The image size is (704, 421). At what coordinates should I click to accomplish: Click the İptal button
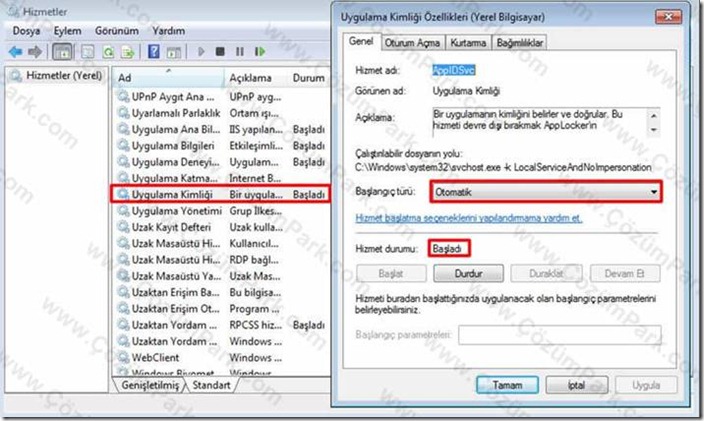[x=577, y=385]
